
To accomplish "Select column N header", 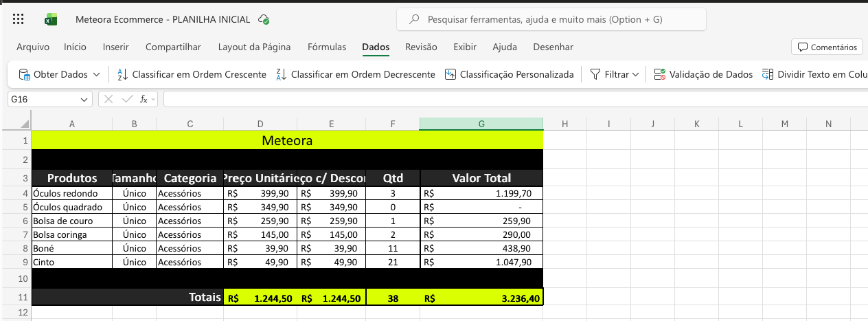I will click(x=828, y=124).
